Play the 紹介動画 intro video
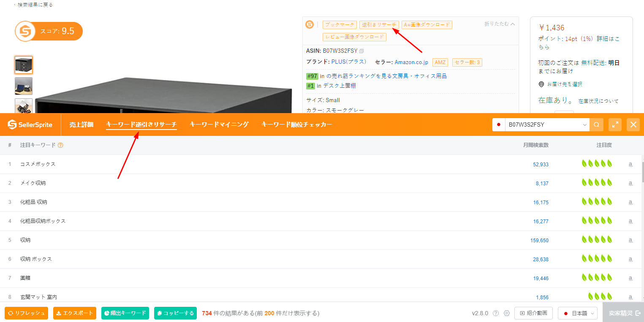 click(x=534, y=313)
